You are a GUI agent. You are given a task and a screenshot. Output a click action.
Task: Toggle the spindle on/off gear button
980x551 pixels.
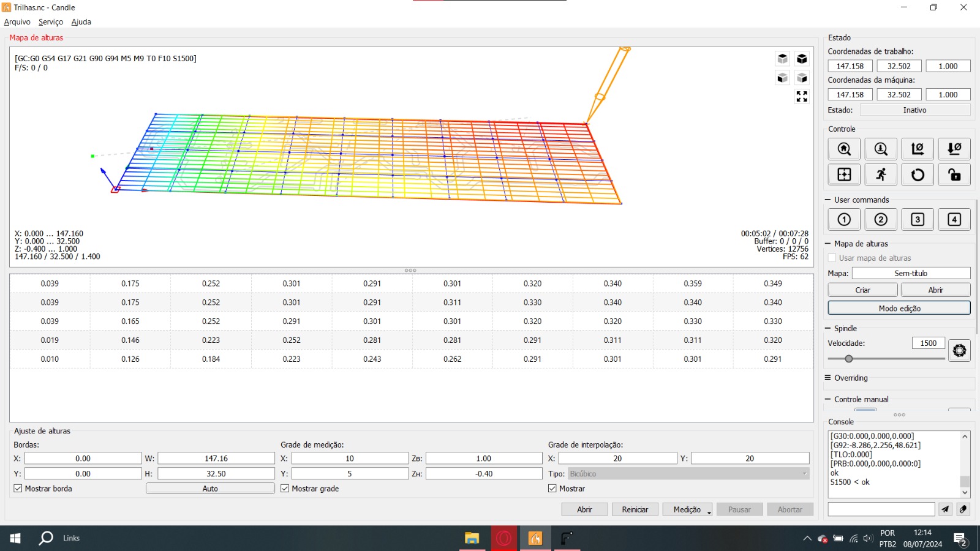[959, 350]
